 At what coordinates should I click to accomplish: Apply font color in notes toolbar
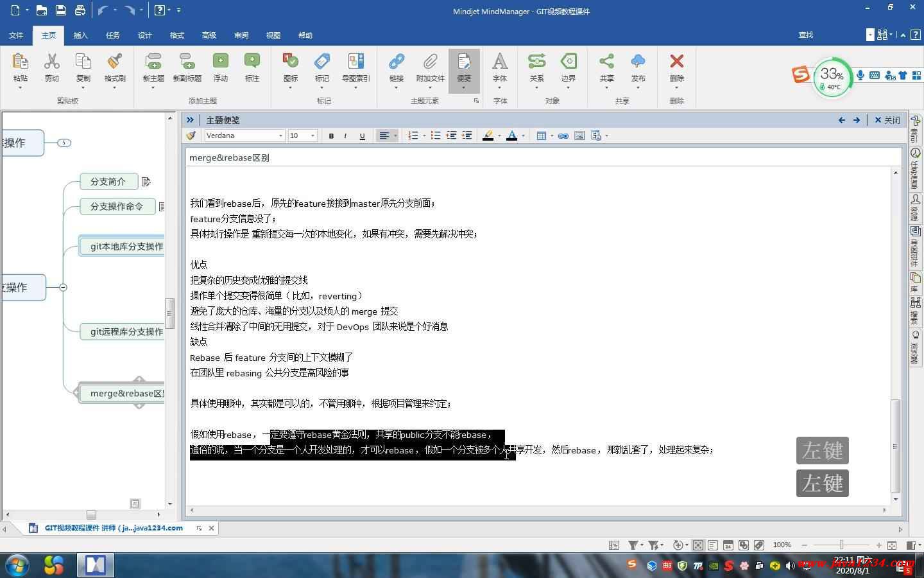(511, 136)
